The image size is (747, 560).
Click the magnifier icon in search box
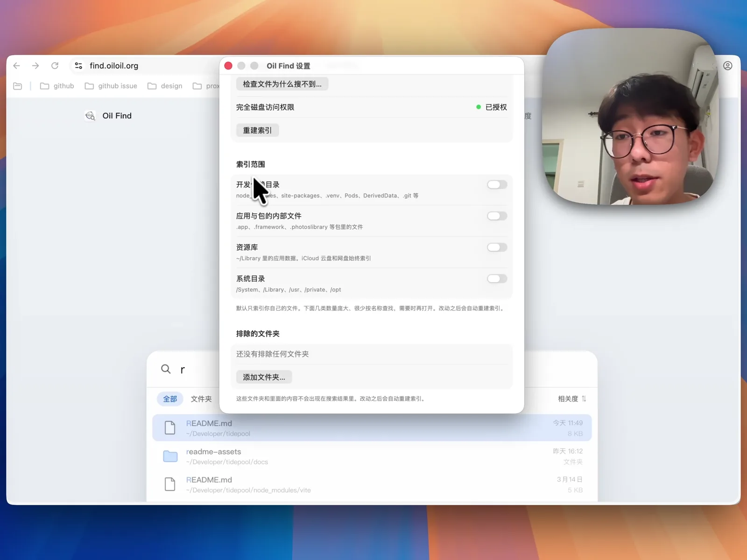tap(166, 369)
